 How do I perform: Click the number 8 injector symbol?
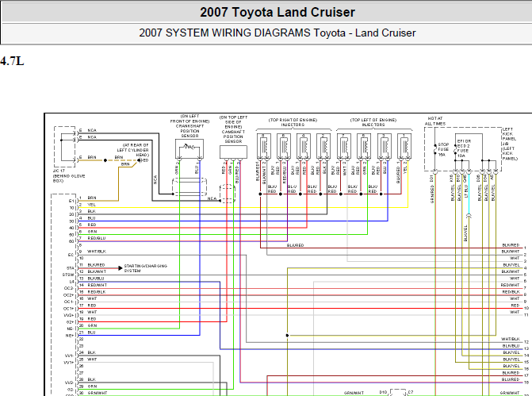pos(264,147)
